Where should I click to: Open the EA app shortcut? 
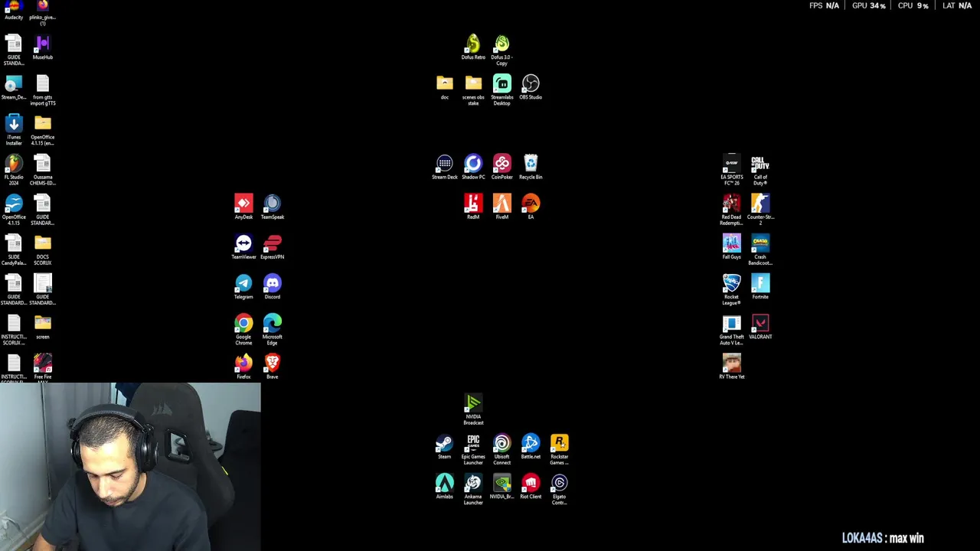click(531, 207)
